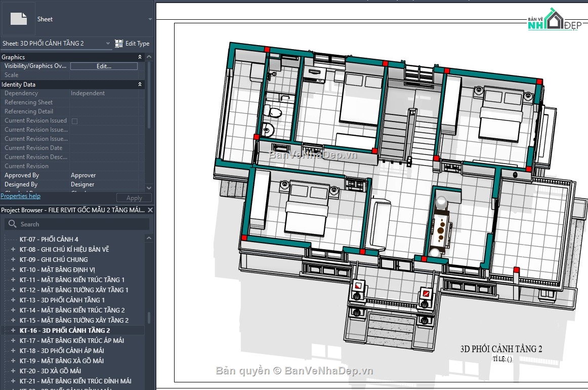Viewport: 588px width, 390px height.
Task: Collapse the Identity Data section
Action: (x=140, y=85)
